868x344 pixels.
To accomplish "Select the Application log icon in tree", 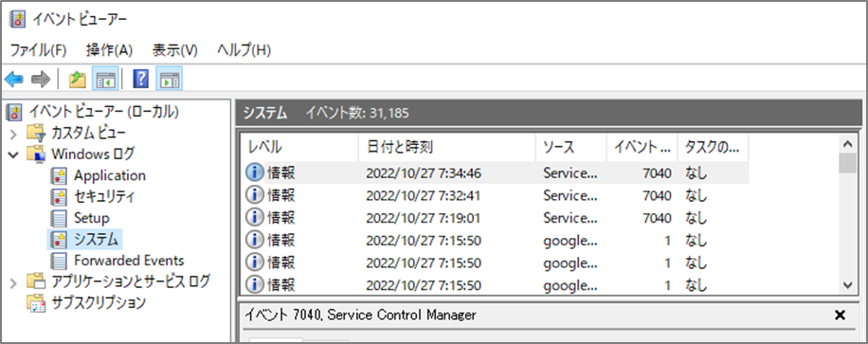I will pyautogui.click(x=59, y=175).
